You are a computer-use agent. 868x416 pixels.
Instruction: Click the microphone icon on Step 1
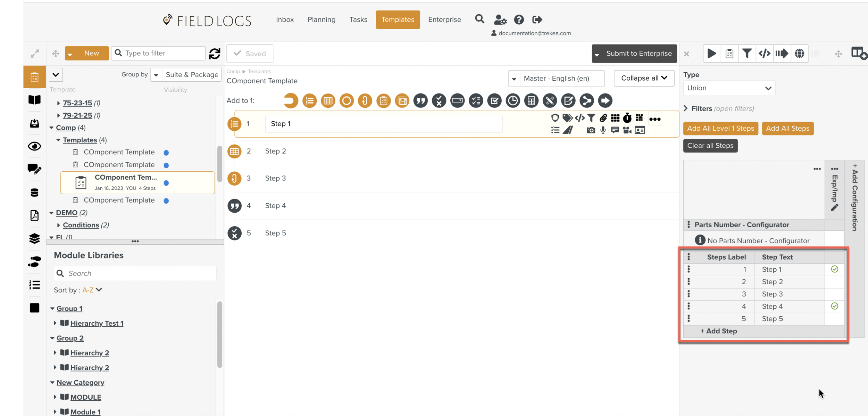coord(603,130)
